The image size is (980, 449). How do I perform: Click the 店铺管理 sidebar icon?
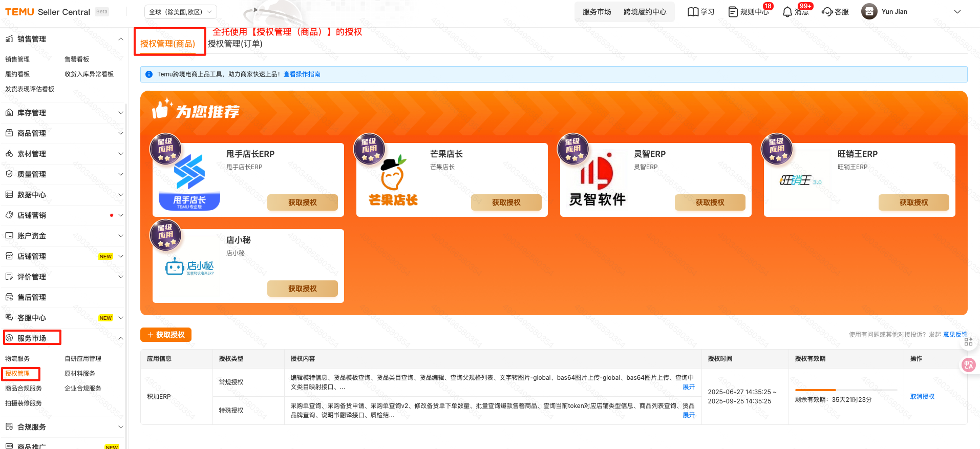coord(9,256)
